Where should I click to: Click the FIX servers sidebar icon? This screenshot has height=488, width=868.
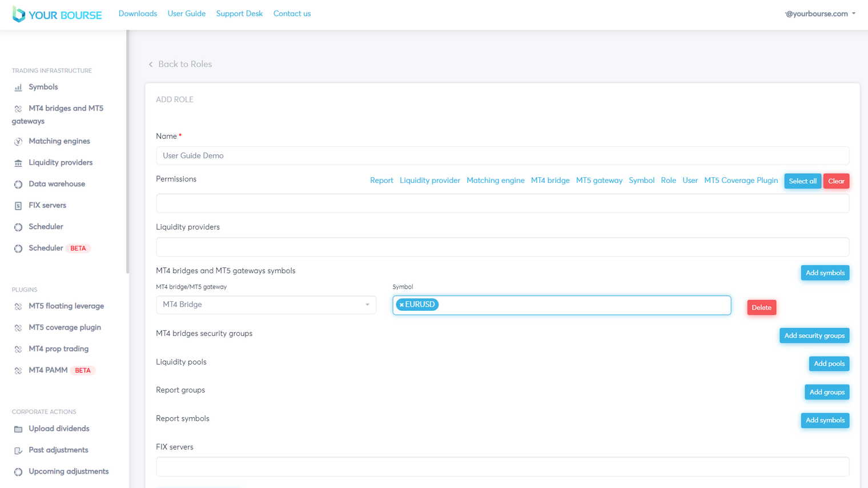[x=18, y=206]
